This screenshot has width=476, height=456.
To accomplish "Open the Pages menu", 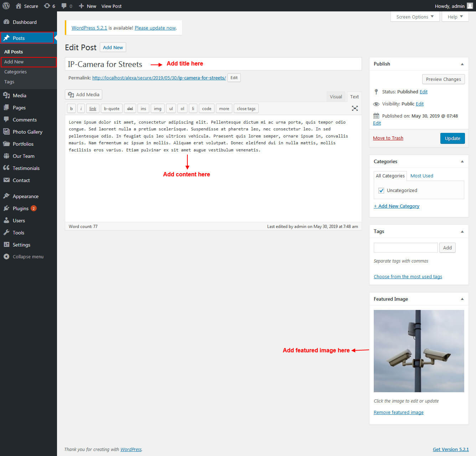I will point(29,108).
